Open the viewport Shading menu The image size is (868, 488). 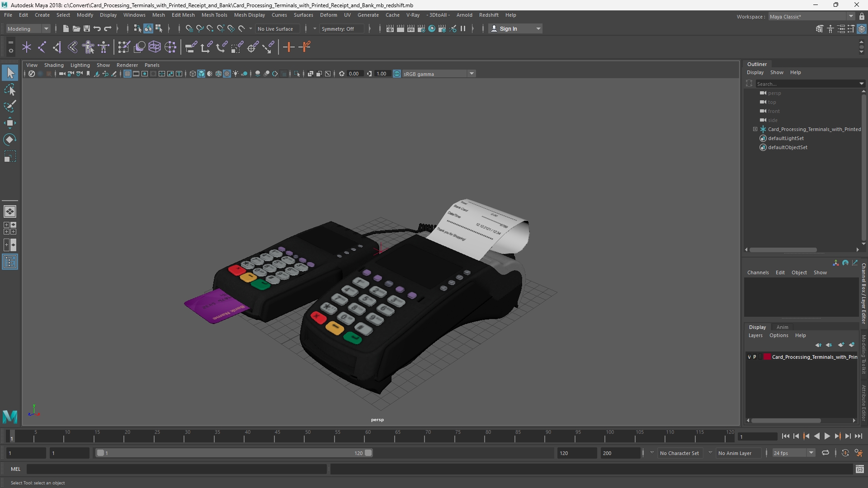[54, 65]
